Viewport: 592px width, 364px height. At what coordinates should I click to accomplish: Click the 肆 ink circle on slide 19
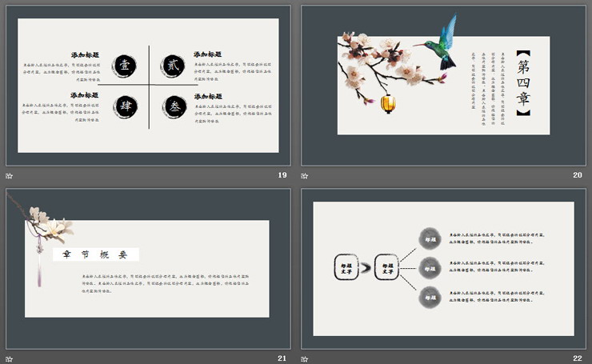[125, 106]
